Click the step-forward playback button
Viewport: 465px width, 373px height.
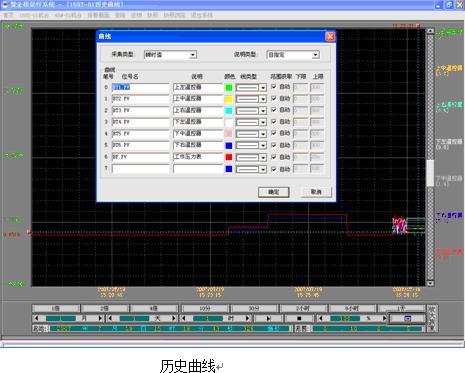pos(268,318)
